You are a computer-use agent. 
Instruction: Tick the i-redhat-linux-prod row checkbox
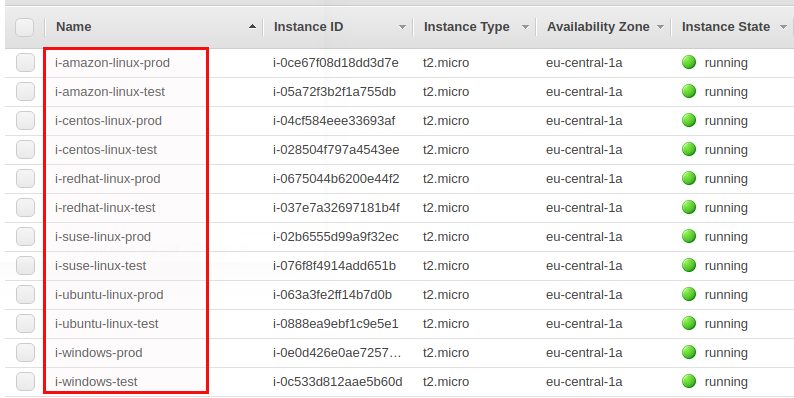click(x=25, y=178)
